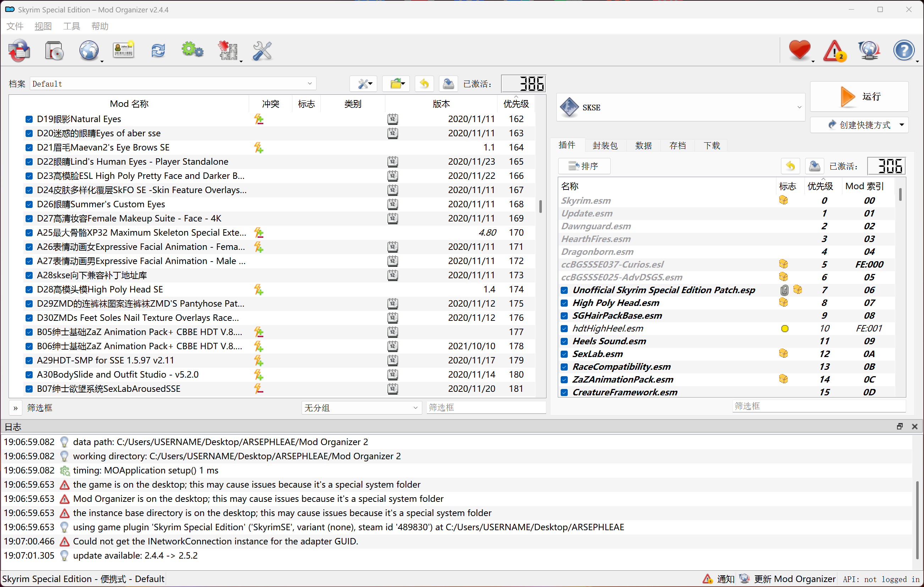
Task: Click conflict lightning icon for D19 Natural Eyes
Action: [259, 119]
